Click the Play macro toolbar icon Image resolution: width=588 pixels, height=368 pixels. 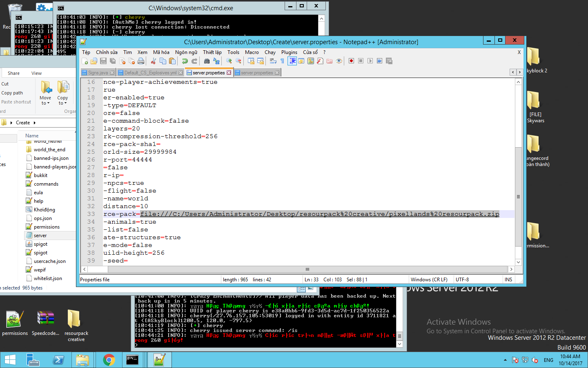(370, 61)
